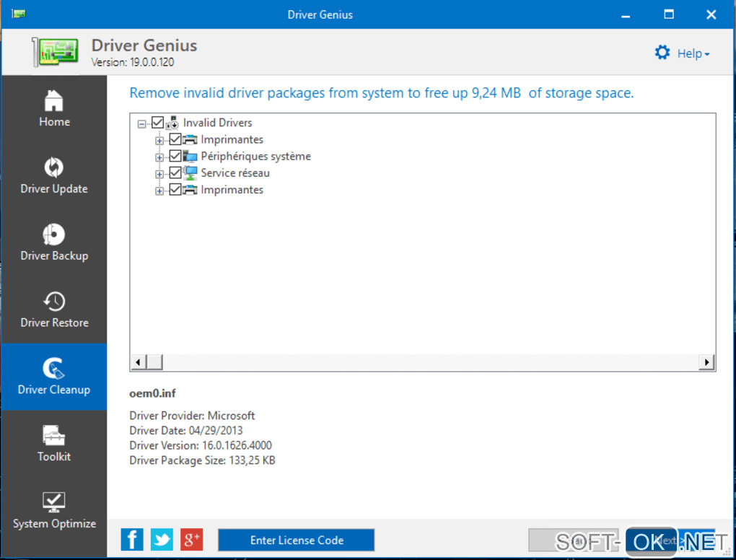Screen dimensions: 736x560
Task: Expand the Périphériques système node
Action: point(159,158)
